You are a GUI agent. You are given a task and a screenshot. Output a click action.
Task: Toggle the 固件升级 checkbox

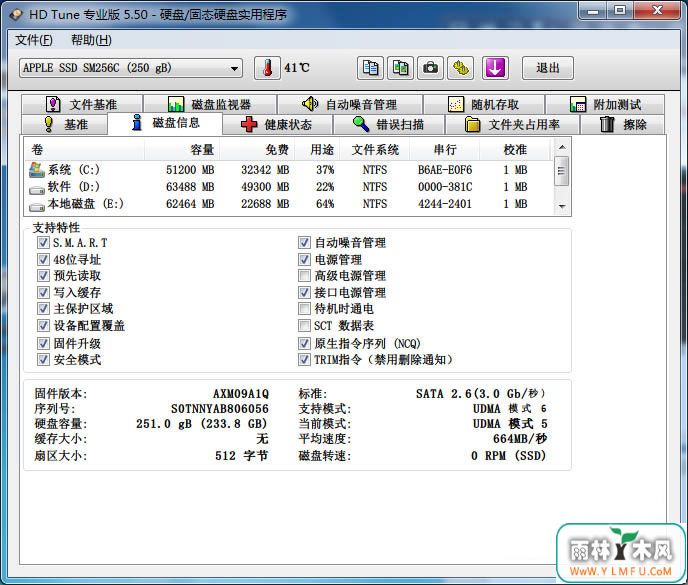(43, 343)
